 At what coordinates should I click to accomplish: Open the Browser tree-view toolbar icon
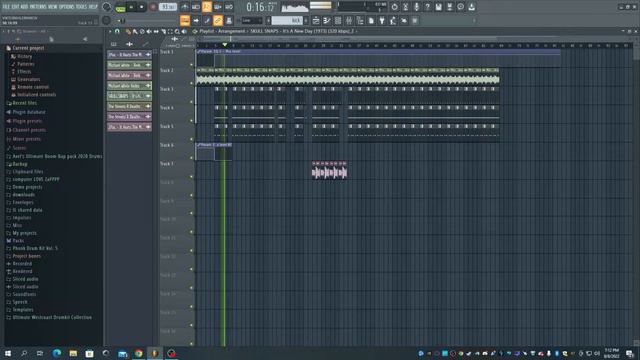360,20
